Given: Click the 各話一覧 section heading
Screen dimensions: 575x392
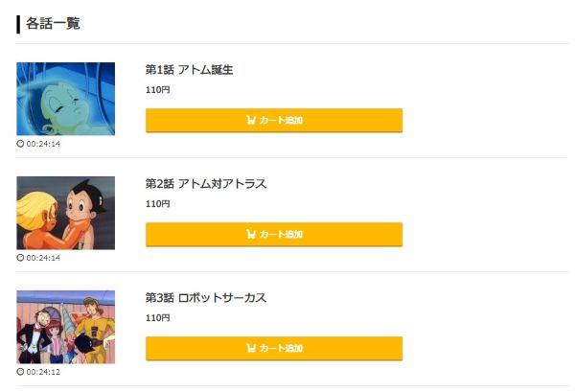Looking at the screenshot, I should tap(53, 23).
